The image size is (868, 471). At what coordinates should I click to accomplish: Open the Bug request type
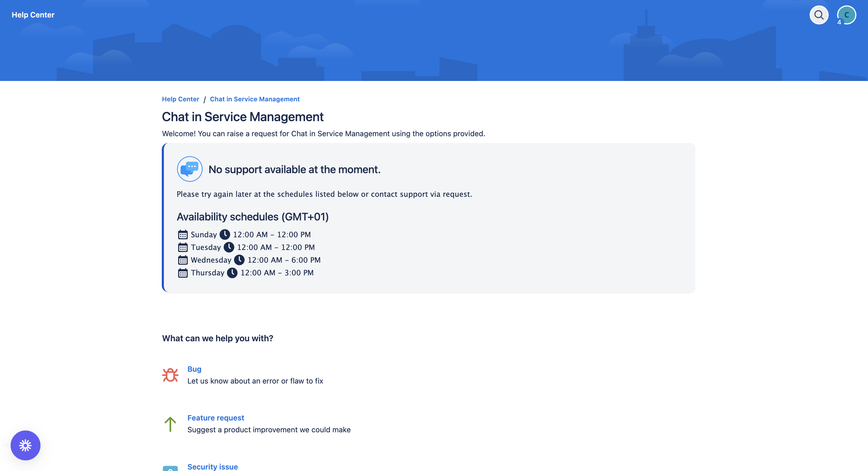pyautogui.click(x=194, y=369)
